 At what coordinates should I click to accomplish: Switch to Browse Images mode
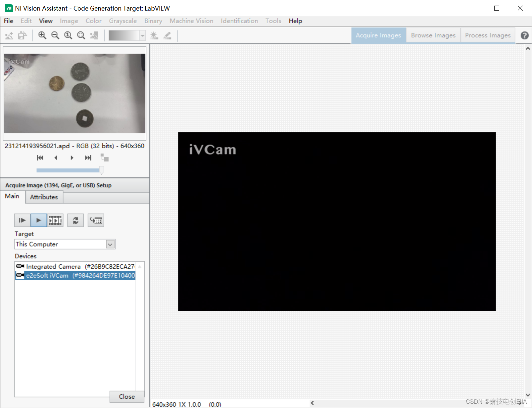[433, 35]
